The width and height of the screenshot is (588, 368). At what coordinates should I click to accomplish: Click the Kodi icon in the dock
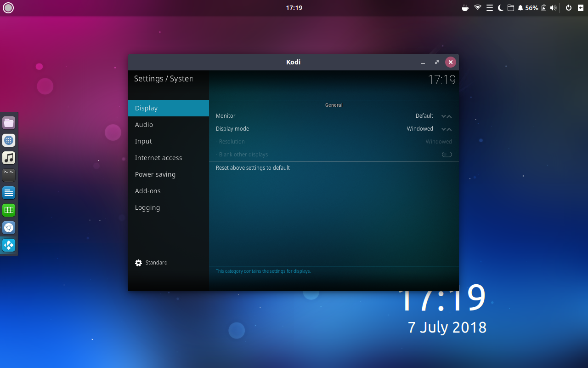click(9, 245)
